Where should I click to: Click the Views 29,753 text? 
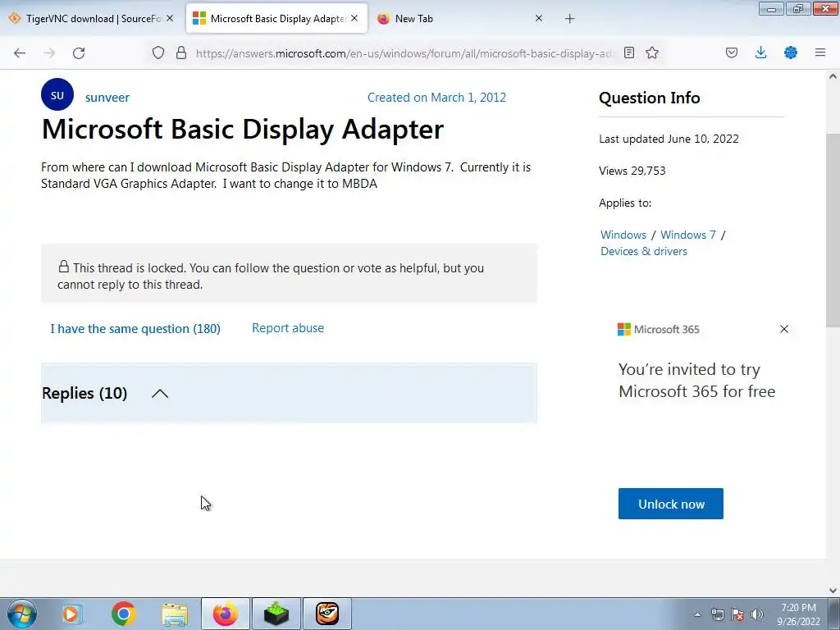632,171
